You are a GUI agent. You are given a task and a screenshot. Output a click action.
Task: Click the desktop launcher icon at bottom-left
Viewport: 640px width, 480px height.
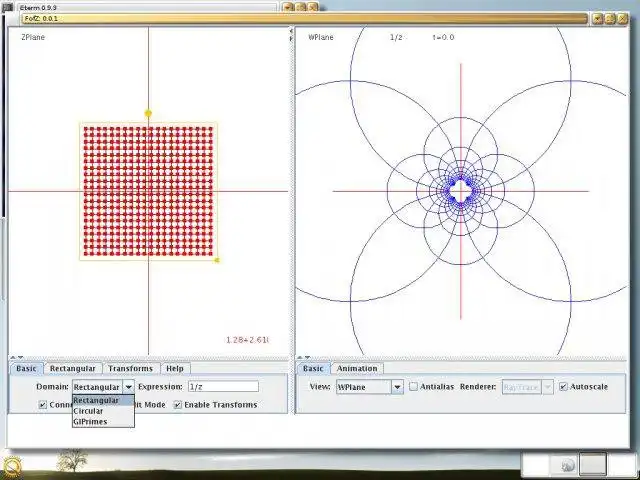point(11,467)
